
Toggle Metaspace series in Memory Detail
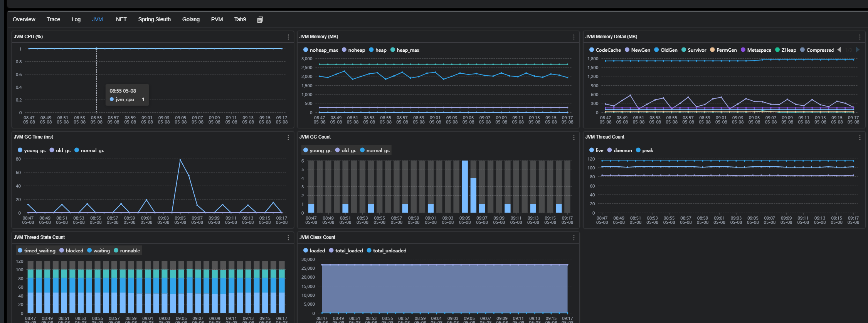click(756, 50)
